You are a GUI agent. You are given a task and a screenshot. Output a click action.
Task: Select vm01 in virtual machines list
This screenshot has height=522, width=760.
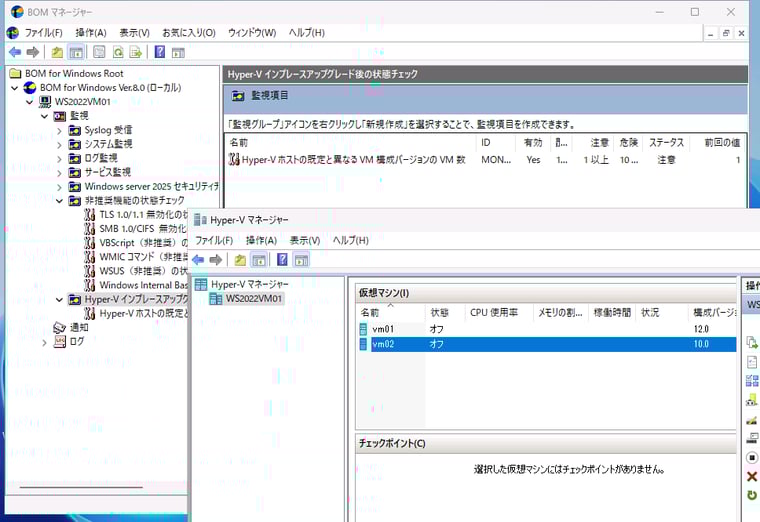383,329
